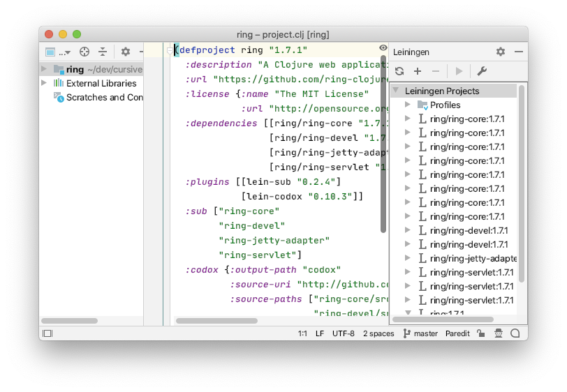Screen dimensions: 567x392
Task: Open Leiningen panel gear settings
Action: (x=501, y=52)
